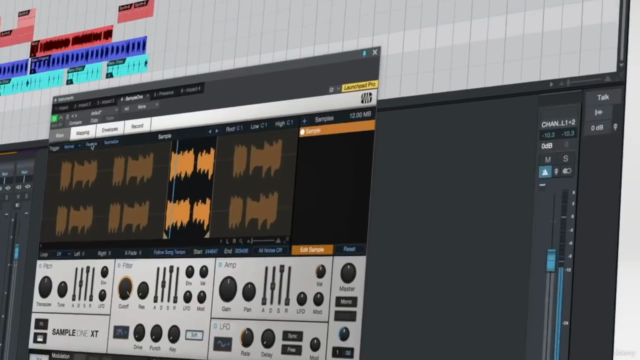
Task: Click the LFO Delay knob
Action: tap(268, 339)
